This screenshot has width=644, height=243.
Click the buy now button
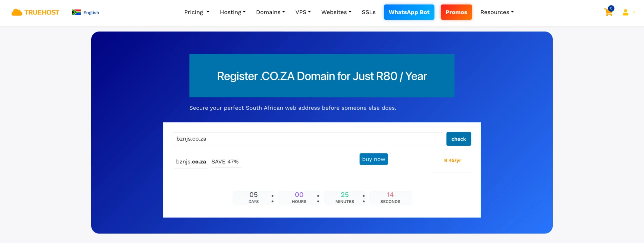[x=374, y=159]
